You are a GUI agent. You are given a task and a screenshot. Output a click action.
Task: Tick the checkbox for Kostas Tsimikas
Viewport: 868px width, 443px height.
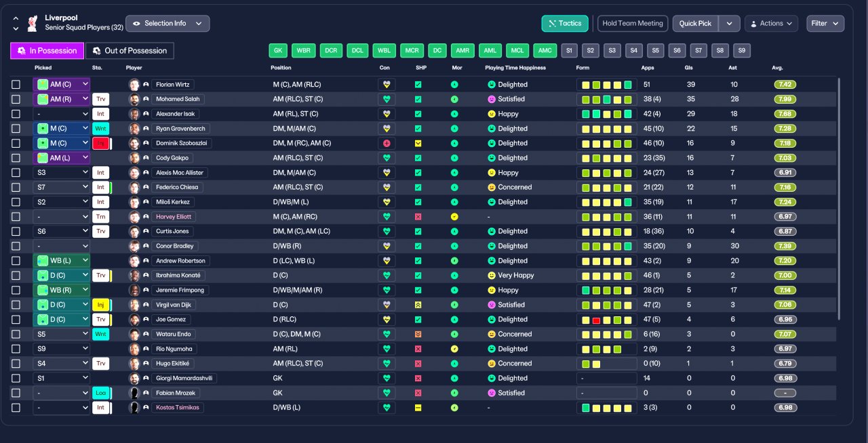click(16, 408)
